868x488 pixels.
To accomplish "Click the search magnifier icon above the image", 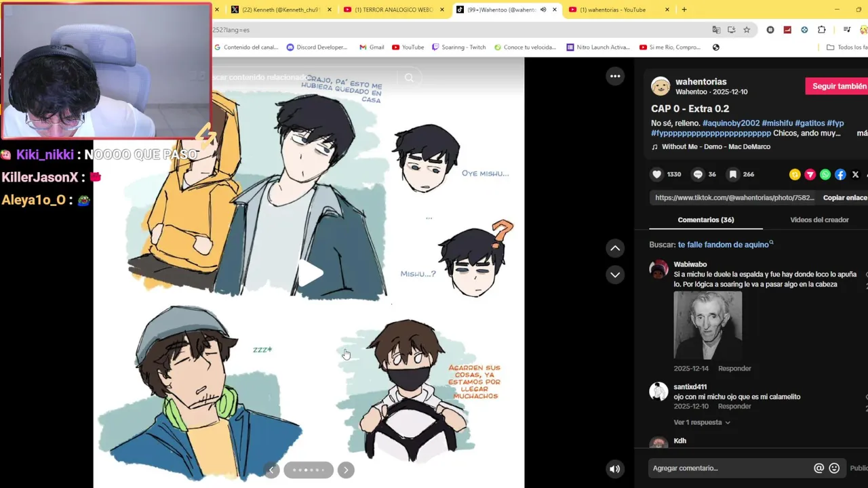I will (409, 77).
